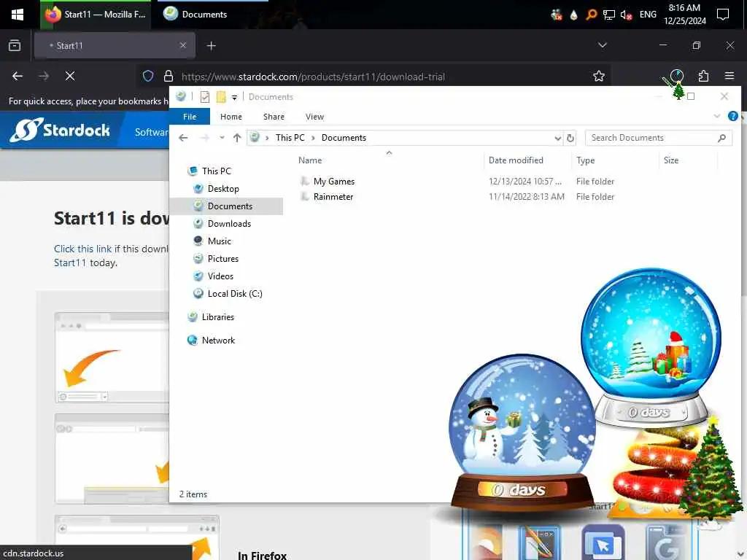Click the Start11 link in page text
This screenshot has height=560, width=747.
[x=70, y=262]
